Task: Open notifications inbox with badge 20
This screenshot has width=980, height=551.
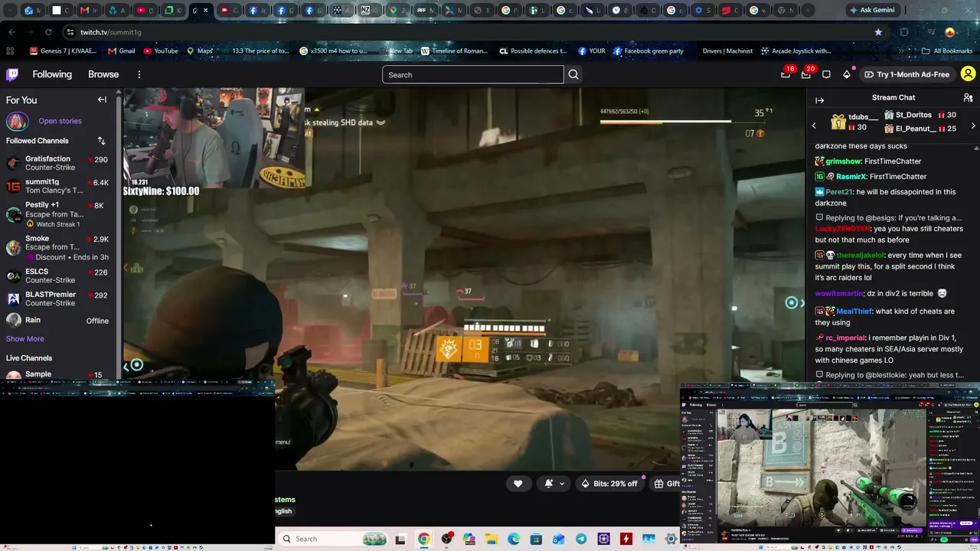Action: (x=807, y=73)
